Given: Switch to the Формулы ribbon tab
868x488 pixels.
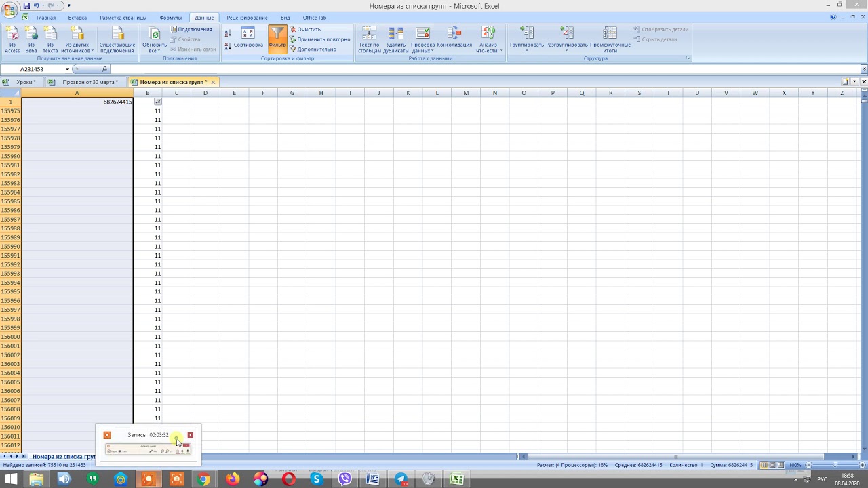Looking at the screenshot, I should (x=170, y=18).
